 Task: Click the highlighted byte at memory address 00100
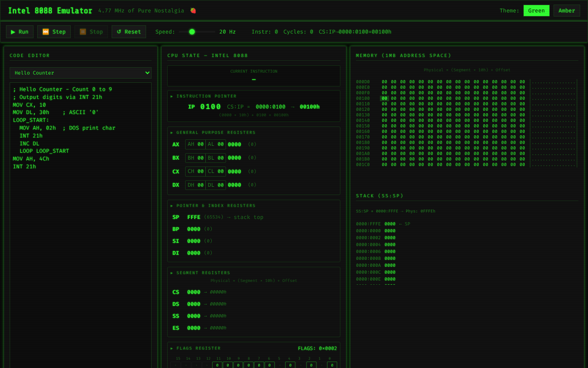384,98
